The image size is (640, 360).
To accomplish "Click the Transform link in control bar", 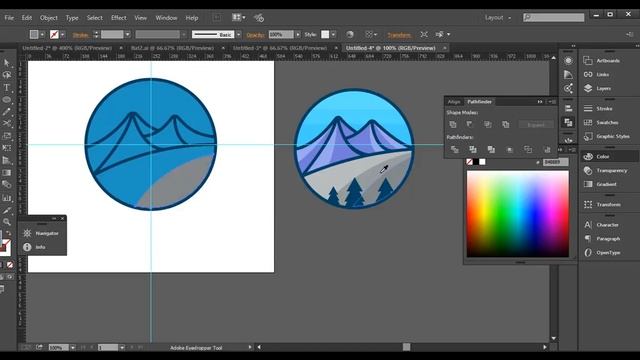I will click(399, 35).
